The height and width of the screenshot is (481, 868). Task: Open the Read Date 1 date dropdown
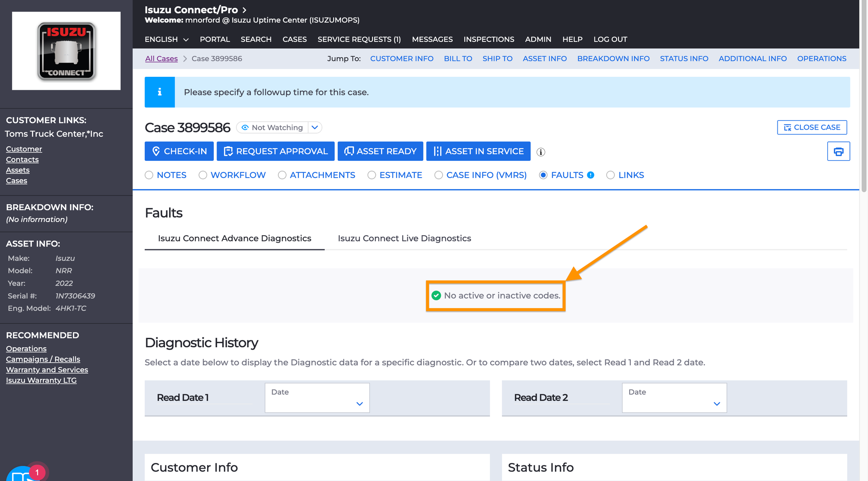coord(317,398)
